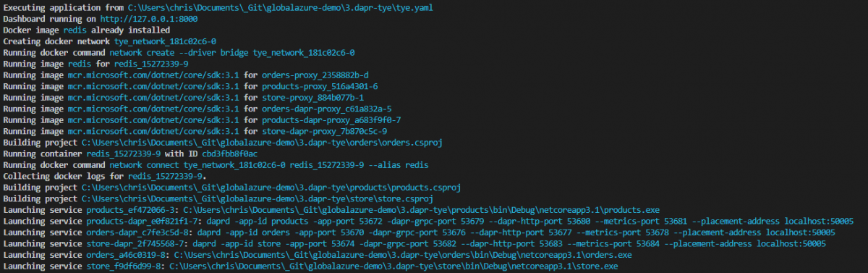Click the products-dapr_e0f821f1-7 service name

[142, 222]
